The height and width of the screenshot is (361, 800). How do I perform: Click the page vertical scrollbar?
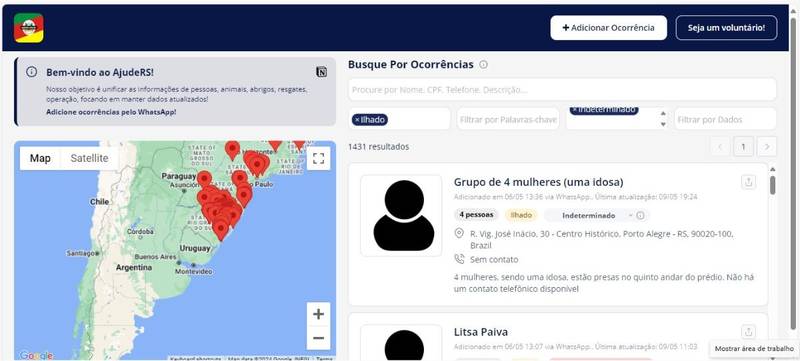click(x=793, y=173)
